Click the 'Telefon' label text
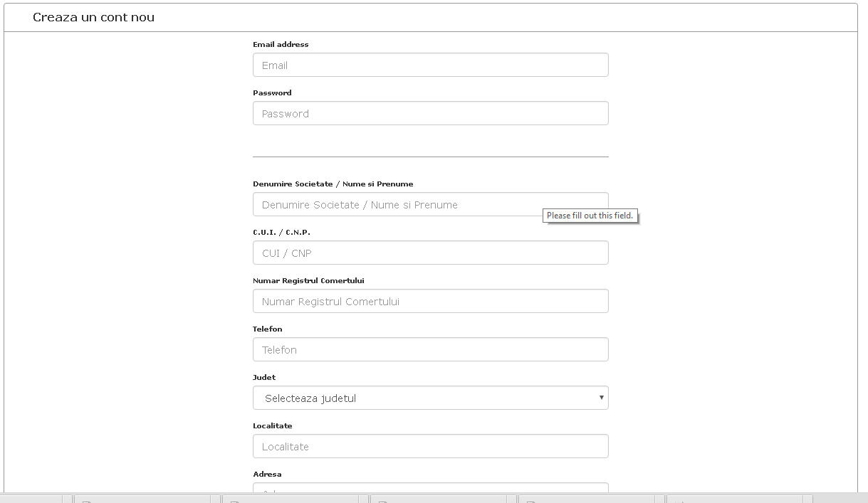The image size is (868, 503). pyautogui.click(x=267, y=329)
